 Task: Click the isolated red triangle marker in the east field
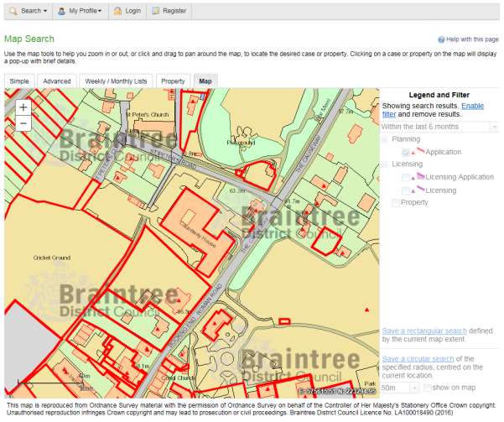click(x=366, y=310)
